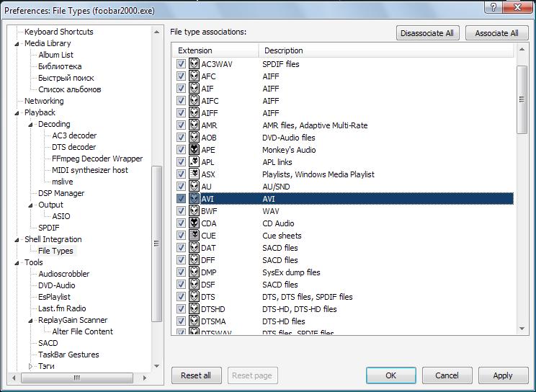Select Keyboard Shortcuts in the tree
Screen dimensions: 536x392
click(x=58, y=32)
